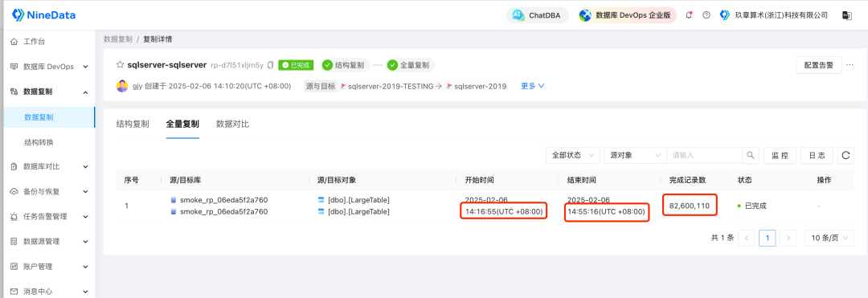Copy the task ID rp-d7l51xljrn5y
This screenshot has width=868, height=298.
[270, 65]
